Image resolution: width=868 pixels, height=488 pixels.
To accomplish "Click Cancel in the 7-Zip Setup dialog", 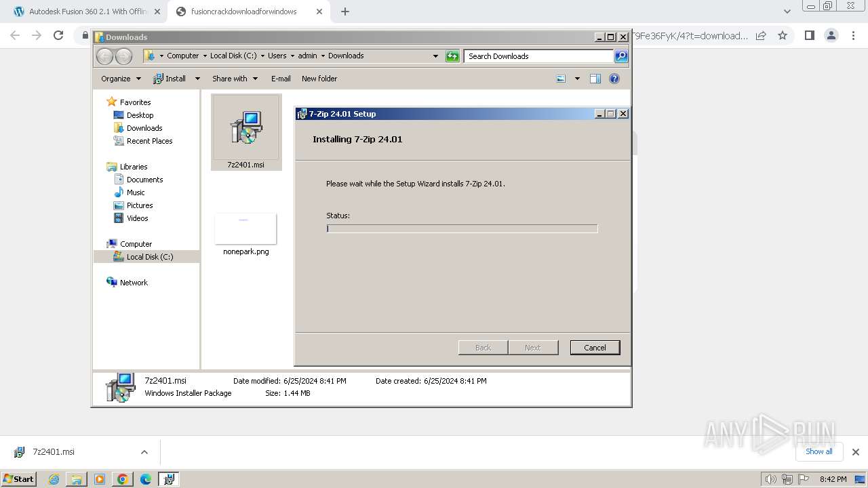I will pyautogui.click(x=595, y=348).
